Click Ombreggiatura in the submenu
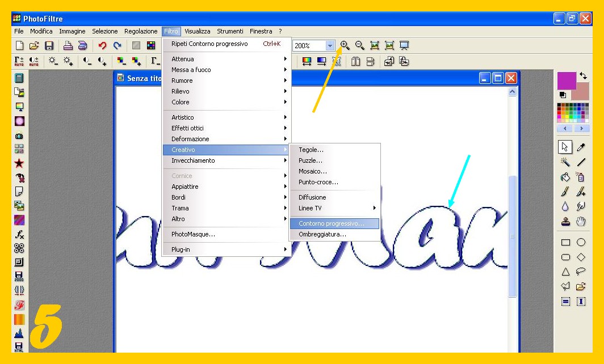 click(x=322, y=234)
